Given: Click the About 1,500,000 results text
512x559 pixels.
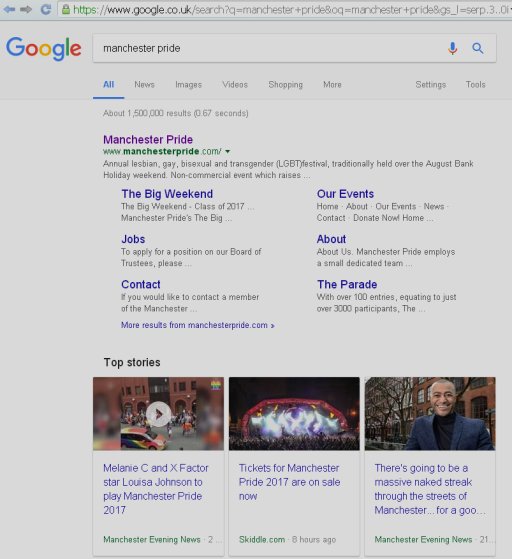Looking at the screenshot, I should click(x=175, y=113).
